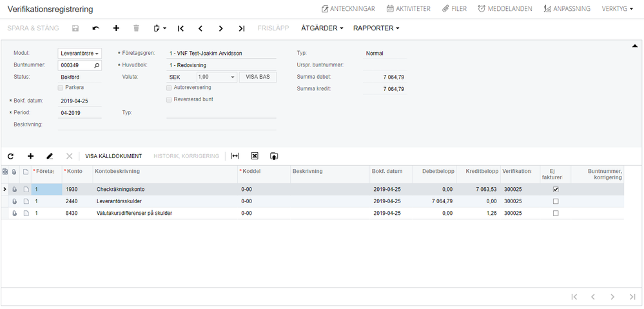Open the Rapporter dropdown menu

click(x=376, y=28)
